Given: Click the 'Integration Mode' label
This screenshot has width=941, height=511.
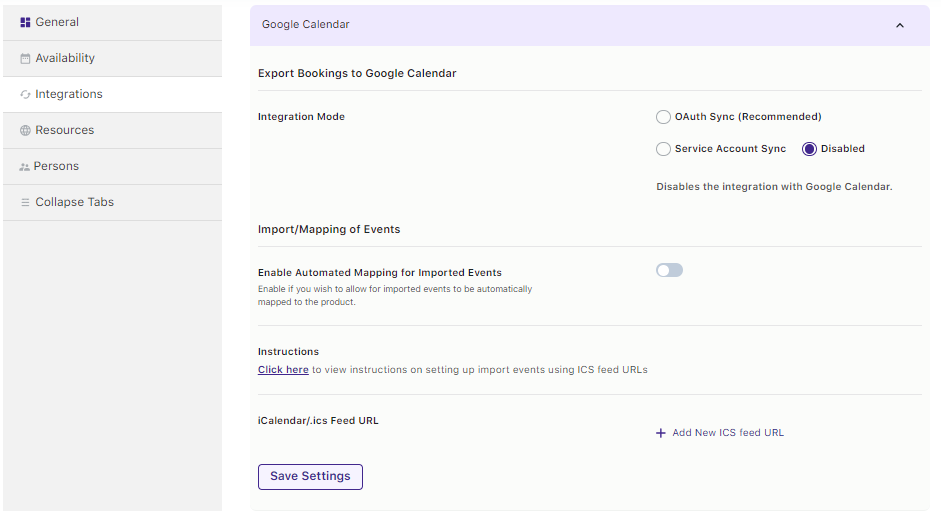Looking at the screenshot, I should (301, 116).
